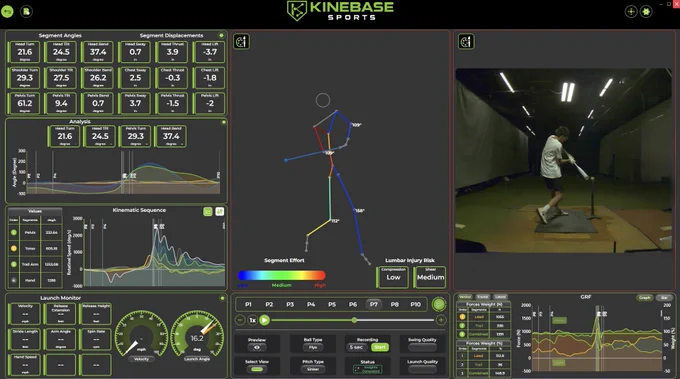Click the Compression Low risk box
This screenshot has height=379, width=680.
[393, 277]
